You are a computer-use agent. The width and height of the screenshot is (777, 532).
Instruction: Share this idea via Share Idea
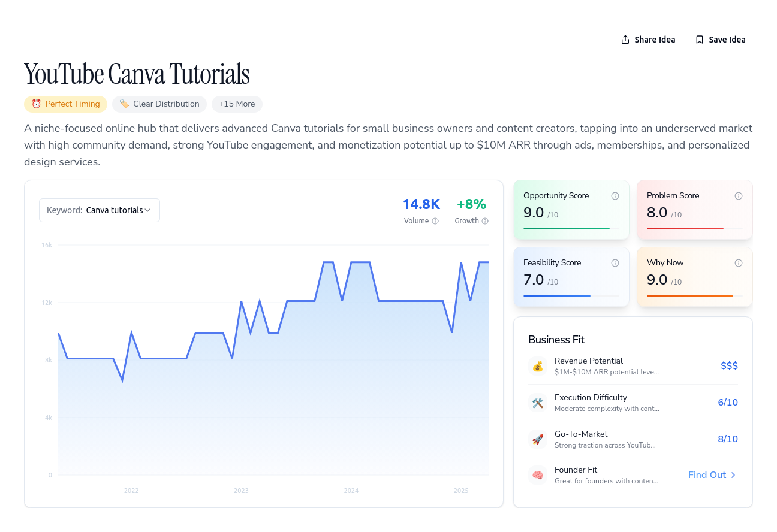(x=648, y=40)
